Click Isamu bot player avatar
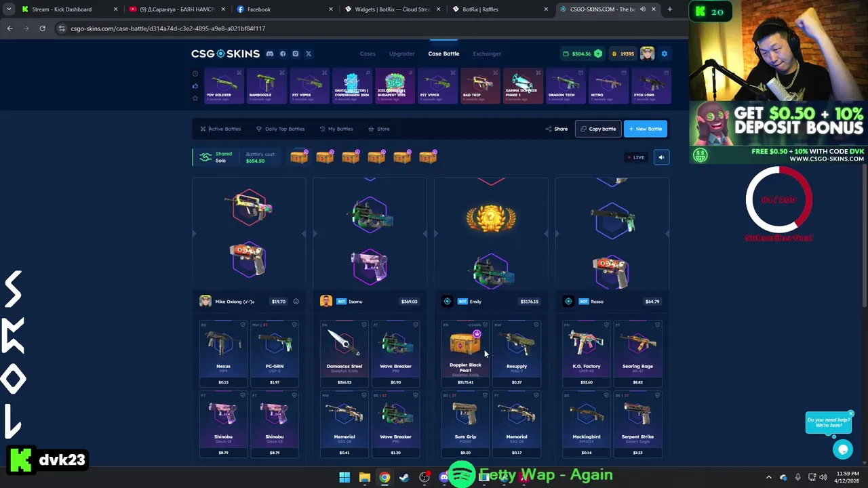 click(325, 302)
